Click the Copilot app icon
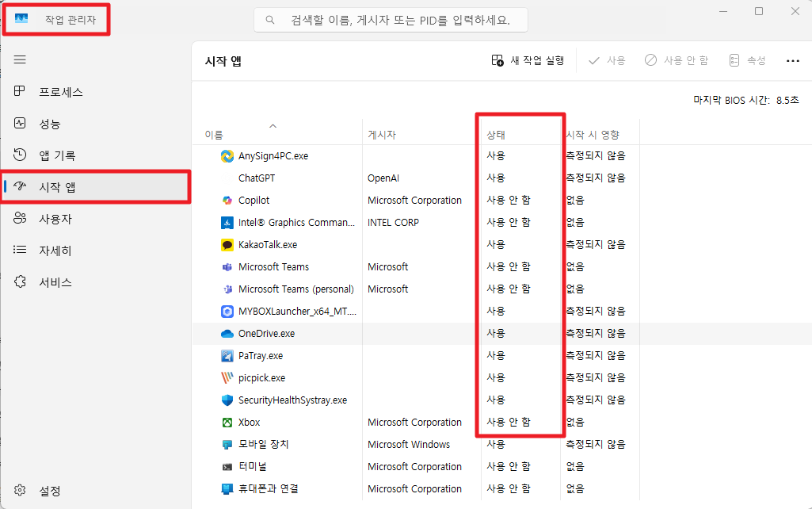 pos(227,200)
